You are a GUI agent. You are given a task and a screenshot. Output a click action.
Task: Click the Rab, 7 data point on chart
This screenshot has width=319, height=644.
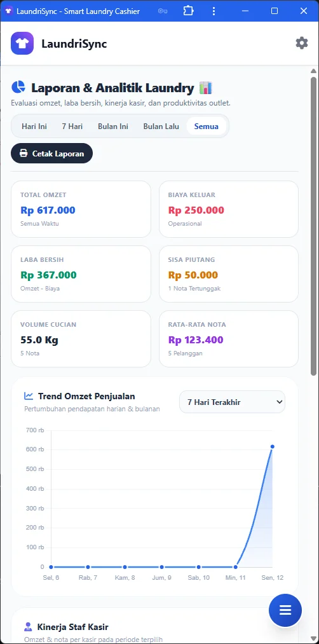(x=88, y=567)
